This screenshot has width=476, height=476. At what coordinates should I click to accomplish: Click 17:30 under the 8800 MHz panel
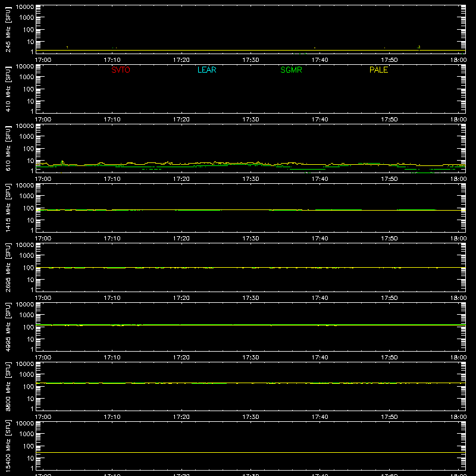[x=250, y=417]
